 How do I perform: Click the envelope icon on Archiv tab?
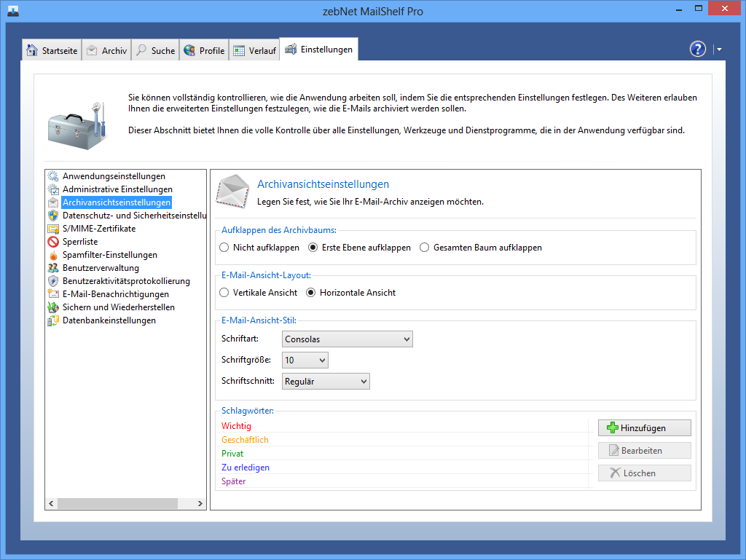(92, 50)
